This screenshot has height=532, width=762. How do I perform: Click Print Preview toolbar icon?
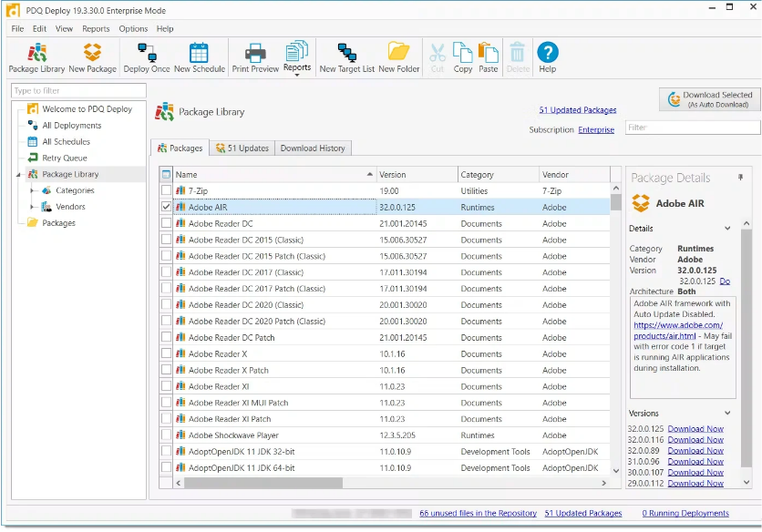[x=255, y=57]
